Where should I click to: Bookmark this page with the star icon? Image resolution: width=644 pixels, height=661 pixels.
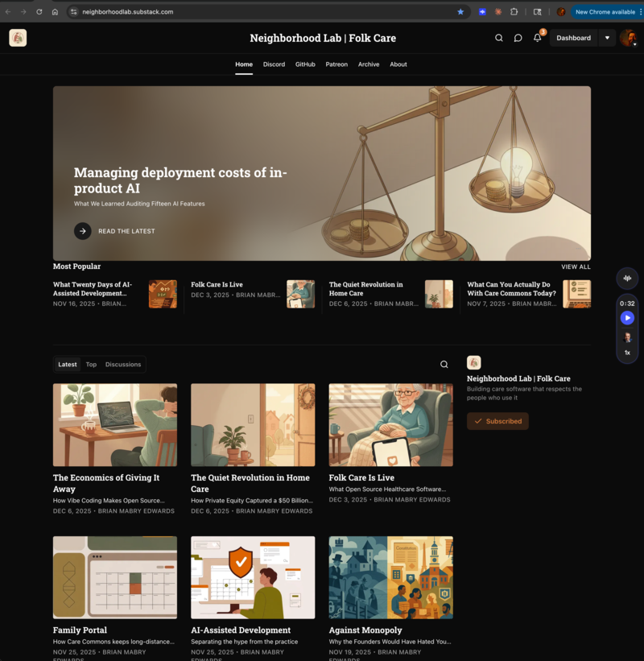460,12
